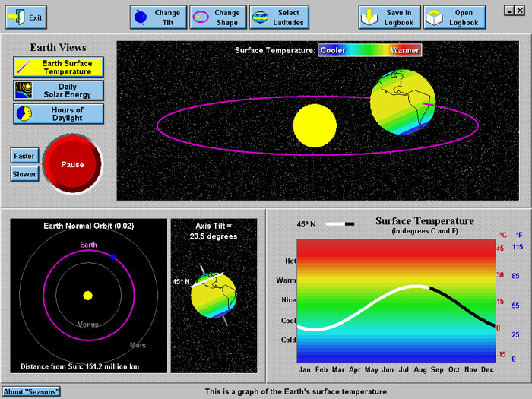This screenshot has width=532, height=399.
Task: Click the yellow Sun in the orbit diagram
Action: (88, 296)
